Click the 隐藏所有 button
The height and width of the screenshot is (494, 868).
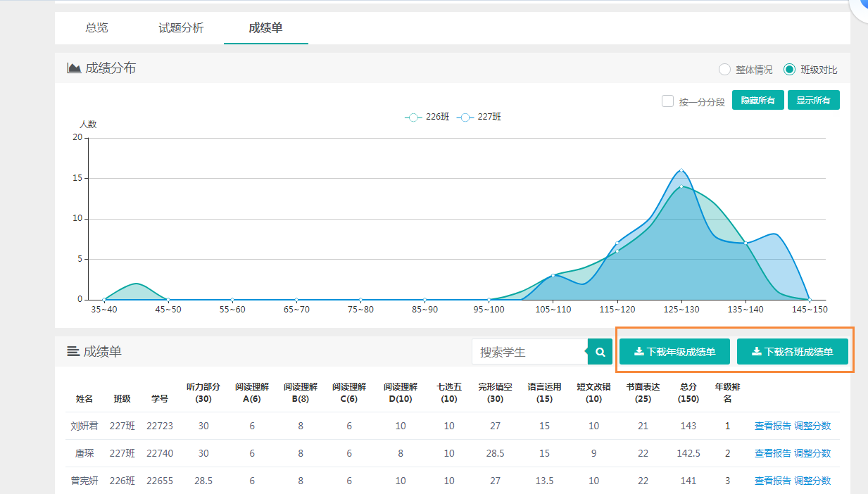coord(757,101)
